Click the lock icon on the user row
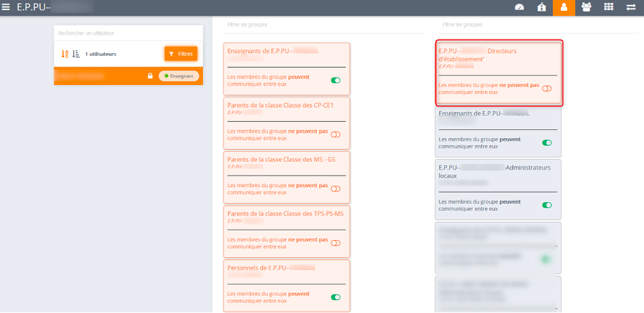 click(151, 76)
